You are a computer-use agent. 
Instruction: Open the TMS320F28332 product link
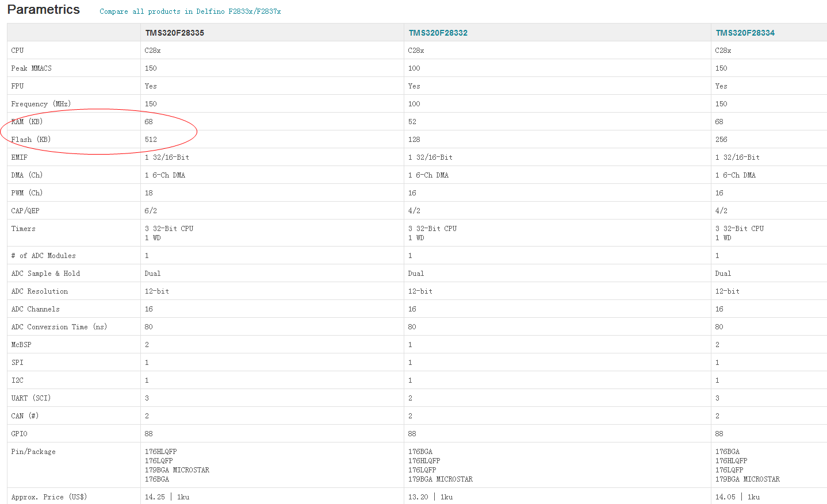(438, 33)
